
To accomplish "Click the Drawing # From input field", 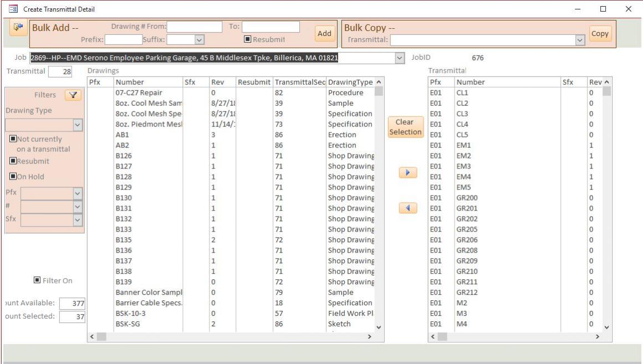I will pos(195,27).
